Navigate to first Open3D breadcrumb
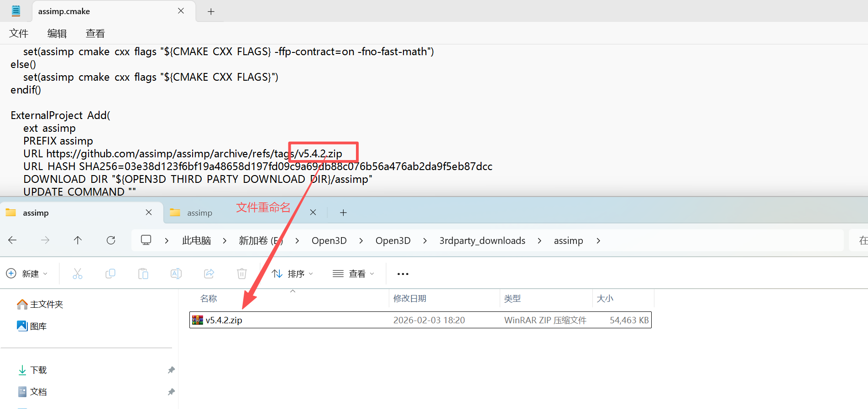Viewport: 868px width, 409px height. (x=329, y=240)
